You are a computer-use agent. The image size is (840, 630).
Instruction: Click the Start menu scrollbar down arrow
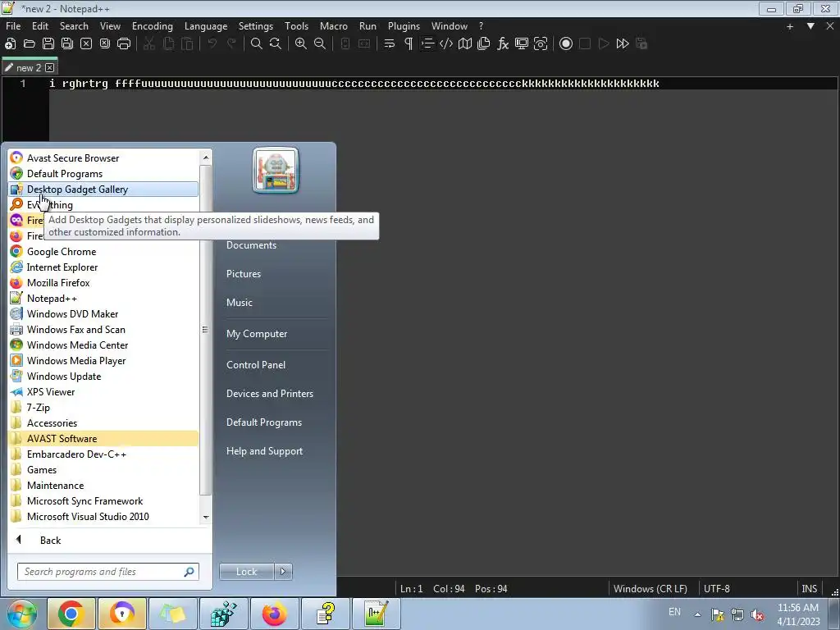coord(206,518)
